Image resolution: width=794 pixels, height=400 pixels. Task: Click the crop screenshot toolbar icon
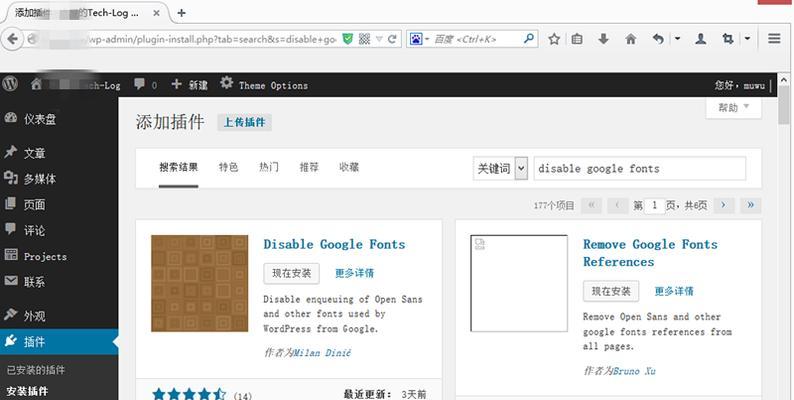coord(728,38)
